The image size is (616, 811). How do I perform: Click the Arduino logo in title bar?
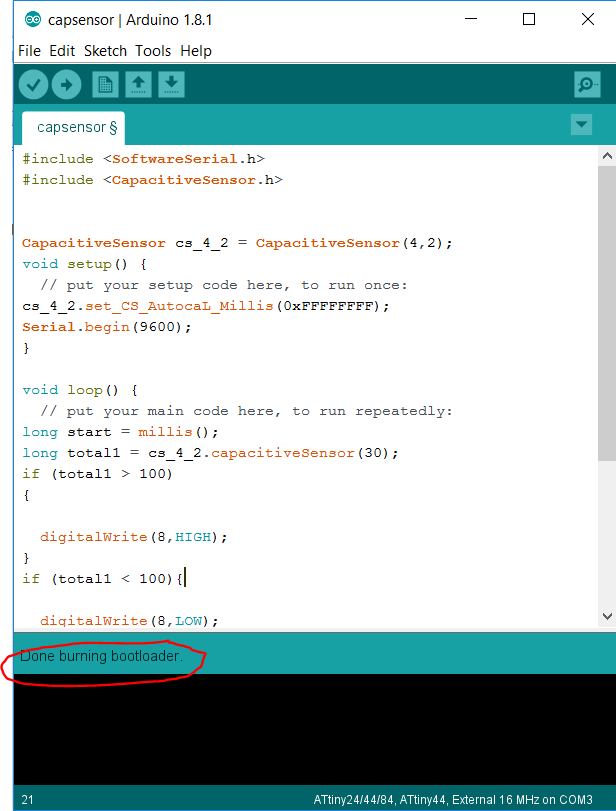click(x=33, y=20)
